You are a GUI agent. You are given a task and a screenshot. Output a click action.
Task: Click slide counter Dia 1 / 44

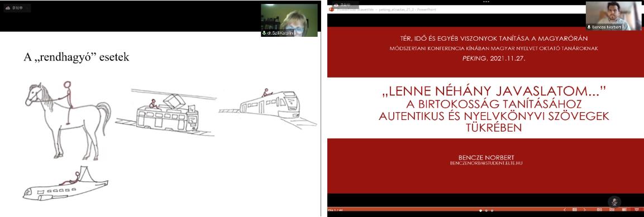pos(336,210)
